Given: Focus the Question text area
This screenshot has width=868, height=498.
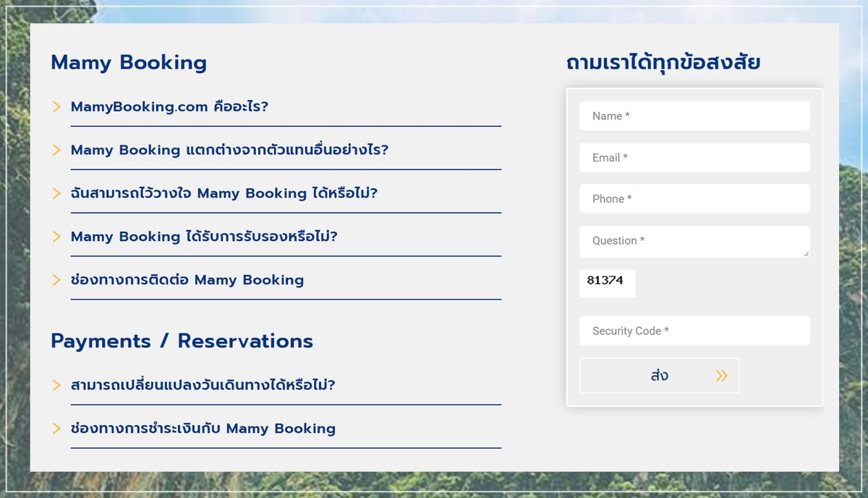Looking at the screenshot, I should coord(694,241).
